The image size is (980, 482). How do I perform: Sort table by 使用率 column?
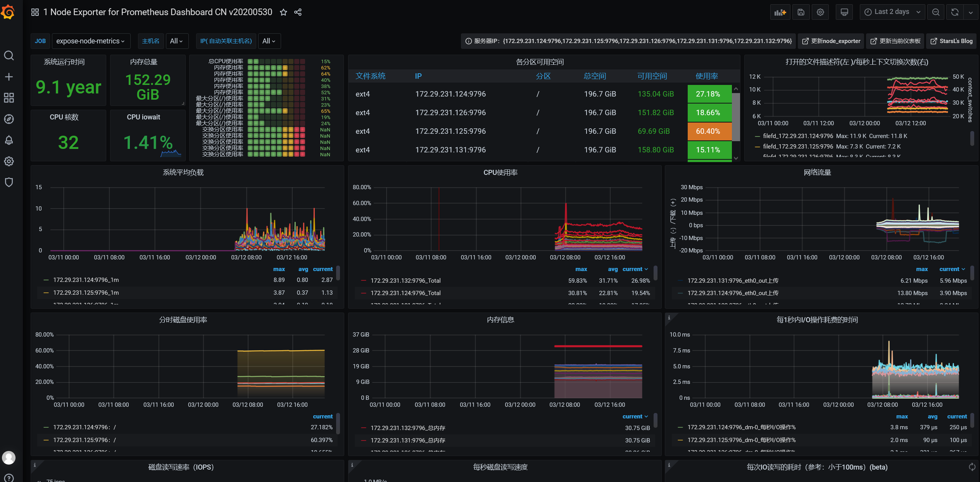[707, 76]
